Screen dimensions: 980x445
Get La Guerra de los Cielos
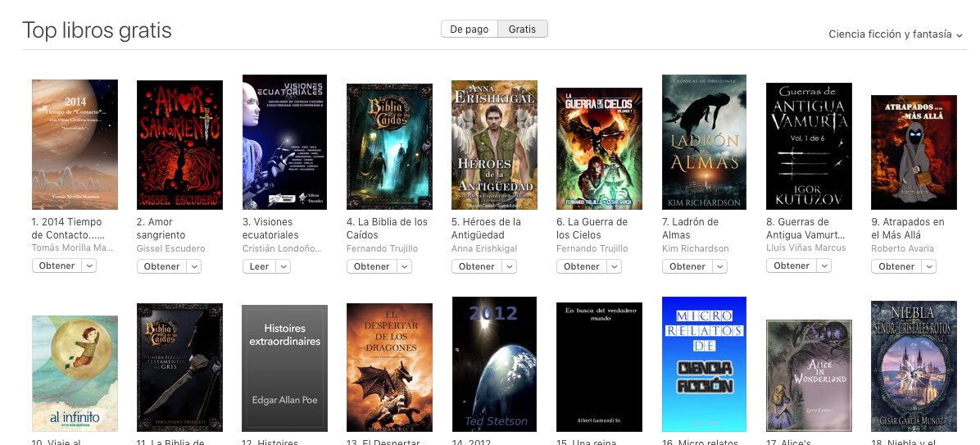point(582,266)
